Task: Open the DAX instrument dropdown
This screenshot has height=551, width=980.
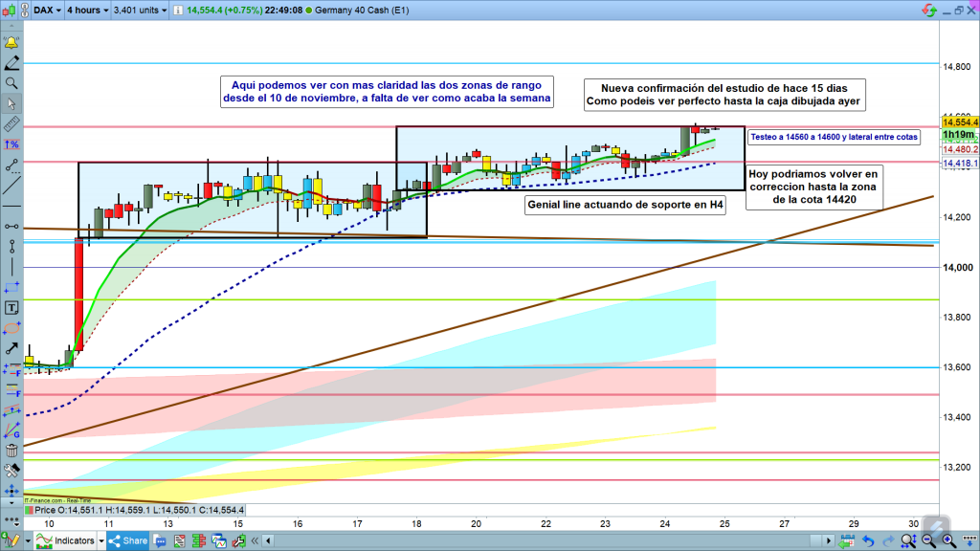Action: pyautogui.click(x=46, y=11)
